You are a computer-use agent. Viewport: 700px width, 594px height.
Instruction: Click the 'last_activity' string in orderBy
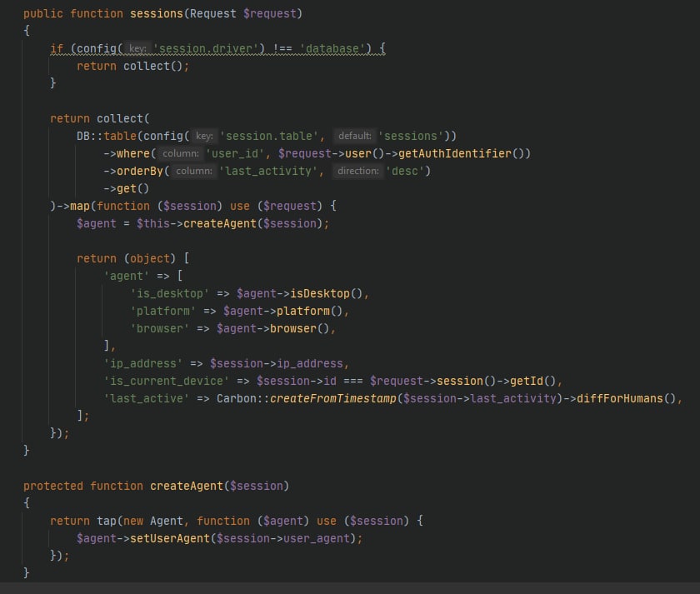(x=267, y=171)
